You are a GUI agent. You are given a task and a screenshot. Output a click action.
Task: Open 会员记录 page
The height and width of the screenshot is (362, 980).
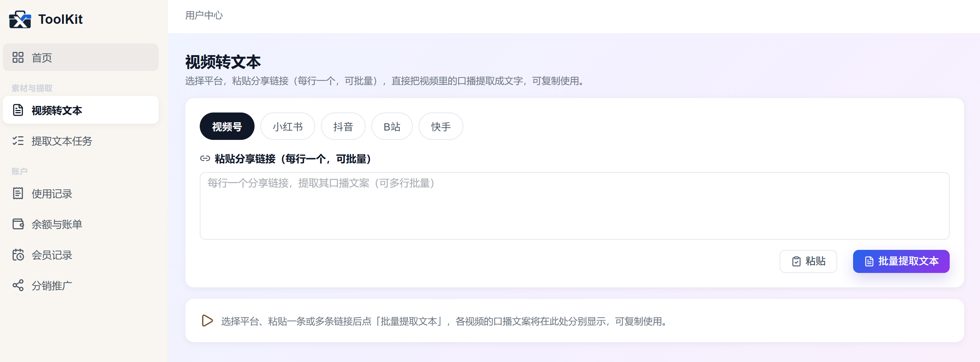(81, 255)
